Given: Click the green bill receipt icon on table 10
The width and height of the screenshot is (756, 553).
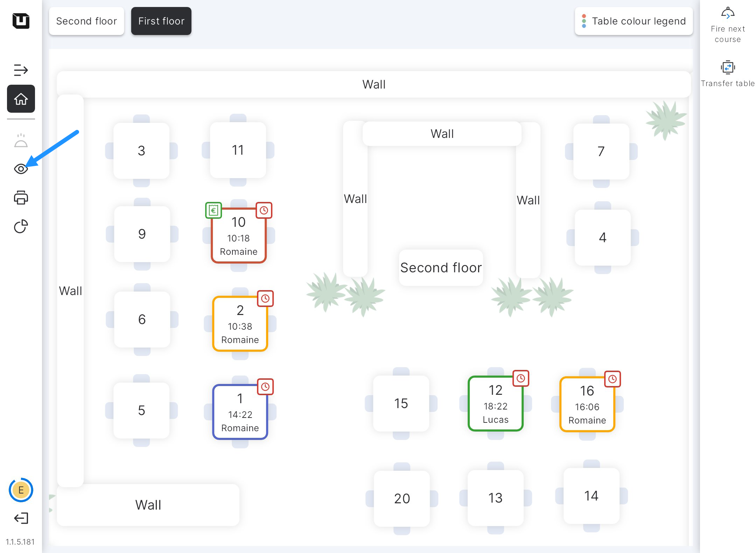Looking at the screenshot, I should point(213,210).
